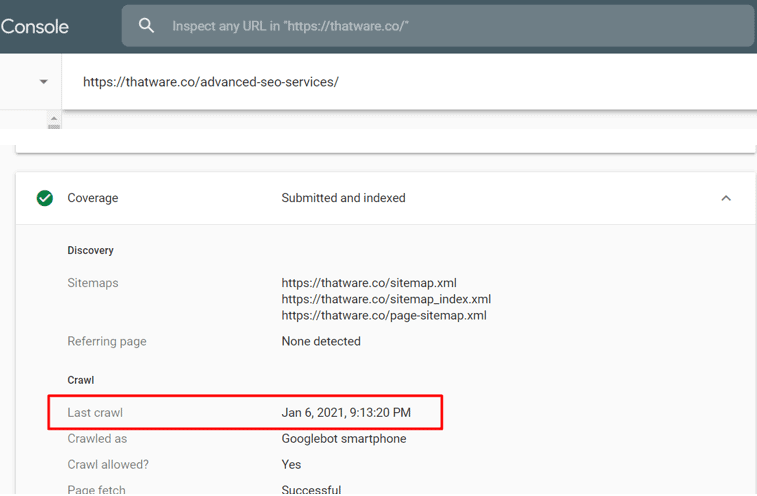Click the magnifier search icon

[146, 26]
